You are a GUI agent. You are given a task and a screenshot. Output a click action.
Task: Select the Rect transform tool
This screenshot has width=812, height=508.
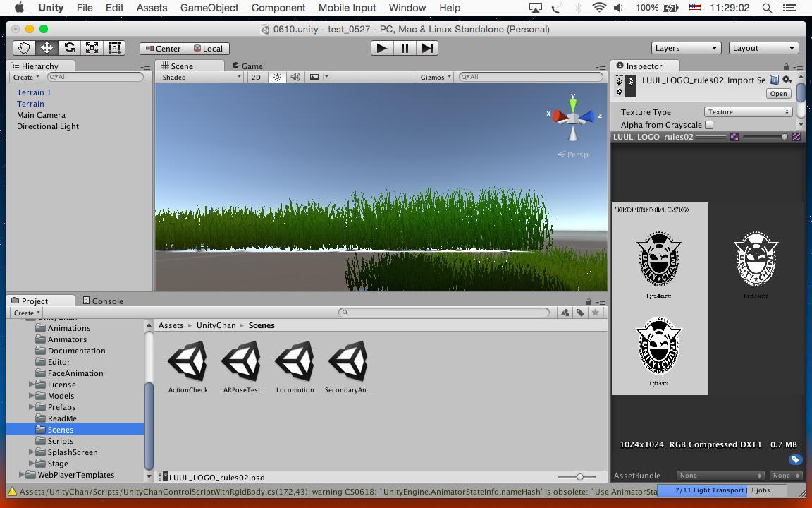click(x=114, y=48)
